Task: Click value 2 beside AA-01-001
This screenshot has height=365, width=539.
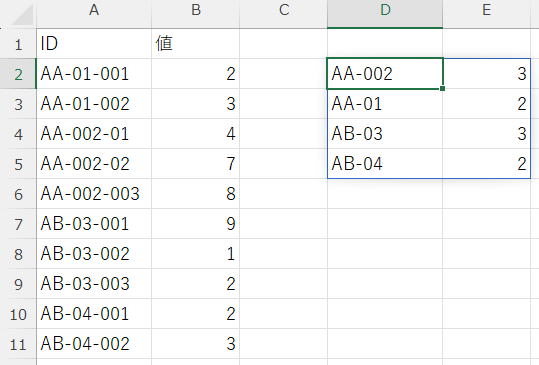Action: (196, 74)
